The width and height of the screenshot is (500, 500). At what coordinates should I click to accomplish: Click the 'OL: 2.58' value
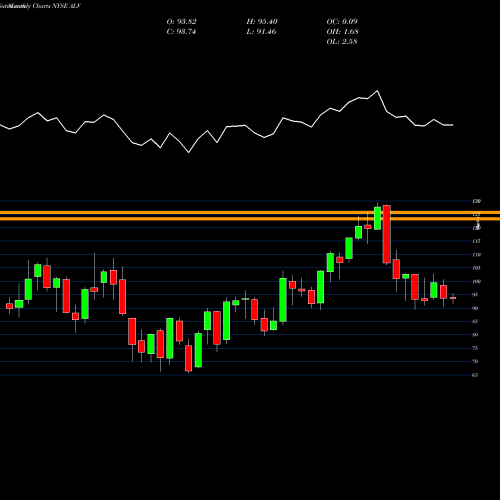[342, 42]
